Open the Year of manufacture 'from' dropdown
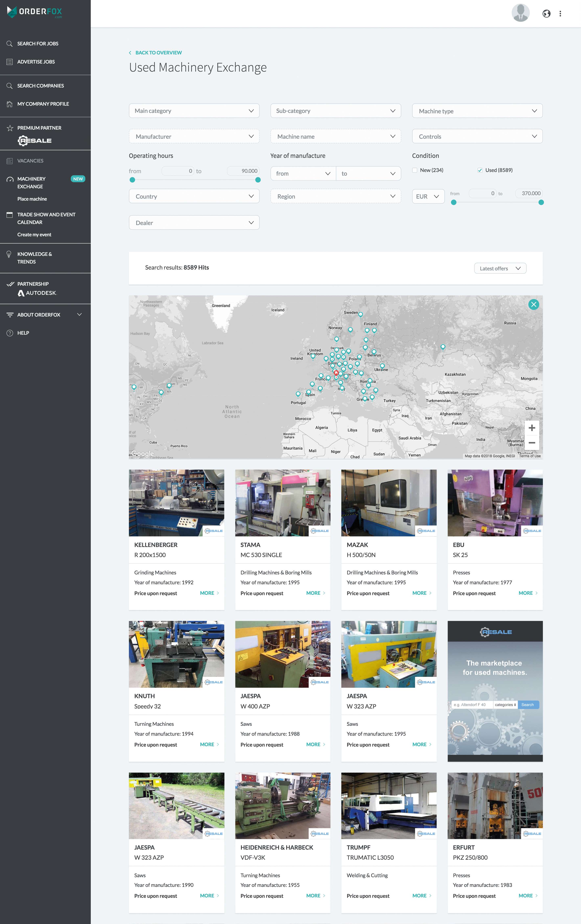 pyautogui.click(x=303, y=173)
